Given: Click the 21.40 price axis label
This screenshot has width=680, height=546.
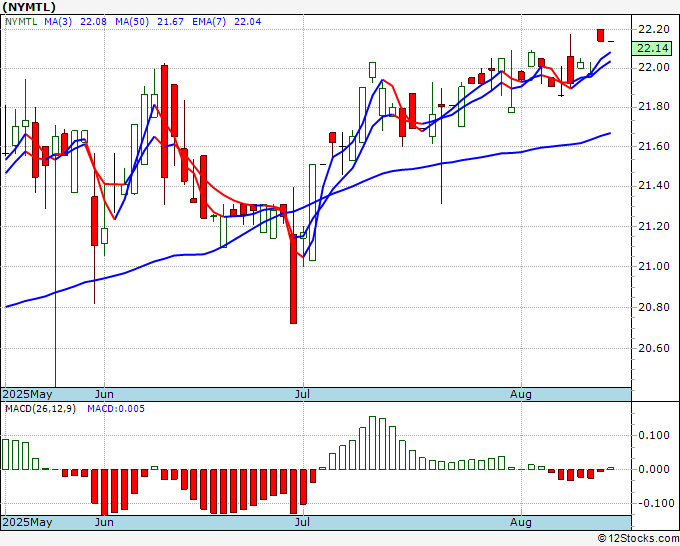Looking at the screenshot, I should pos(654,186).
